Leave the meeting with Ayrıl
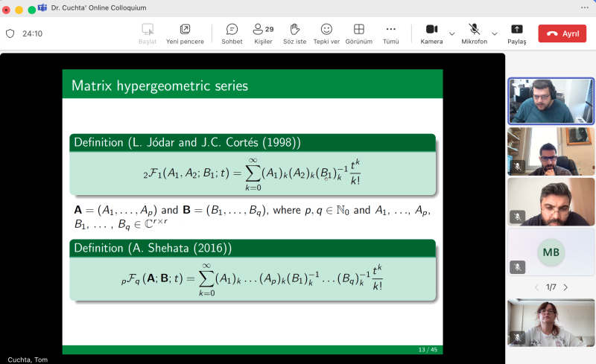This screenshot has height=364, width=596. coord(562,33)
